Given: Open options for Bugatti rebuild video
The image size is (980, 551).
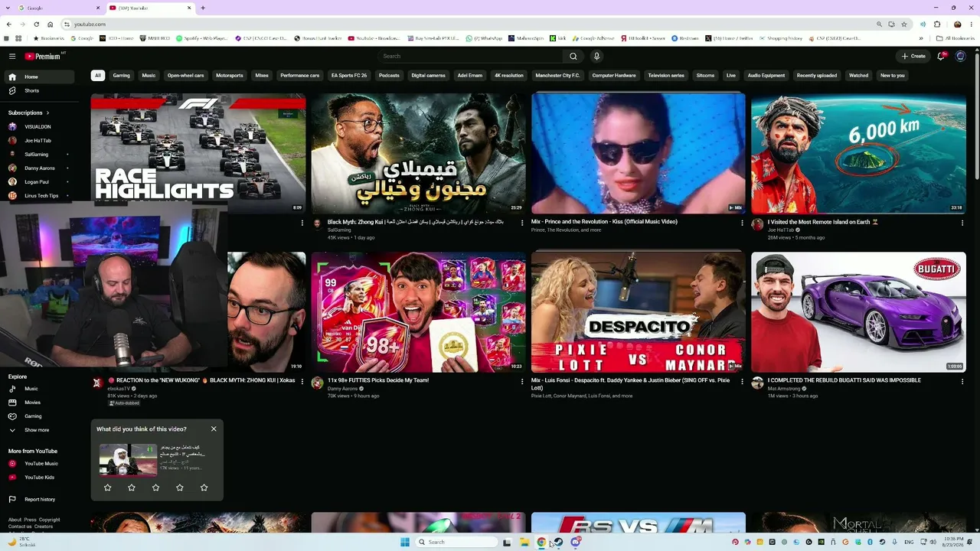Looking at the screenshot, I should pyautogui.click(x=962, y=381).
